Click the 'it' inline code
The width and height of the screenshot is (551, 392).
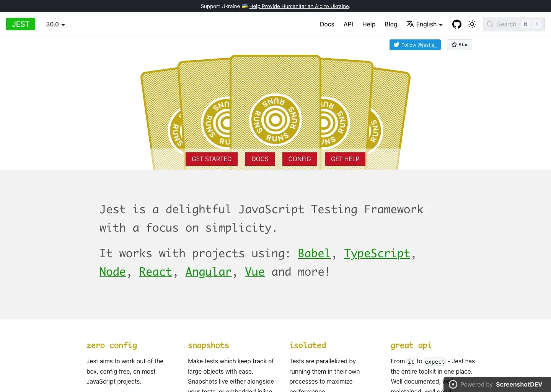coord(411,361)
